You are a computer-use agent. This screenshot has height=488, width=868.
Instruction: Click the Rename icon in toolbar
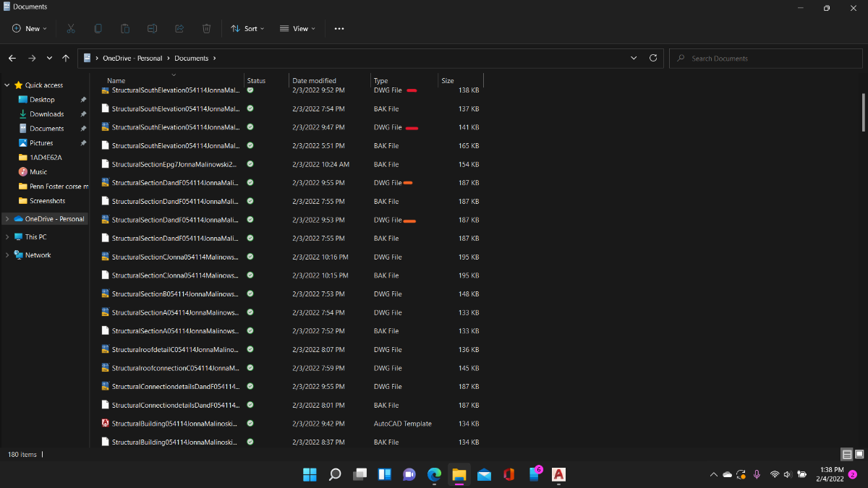click(x=152, y=29)
